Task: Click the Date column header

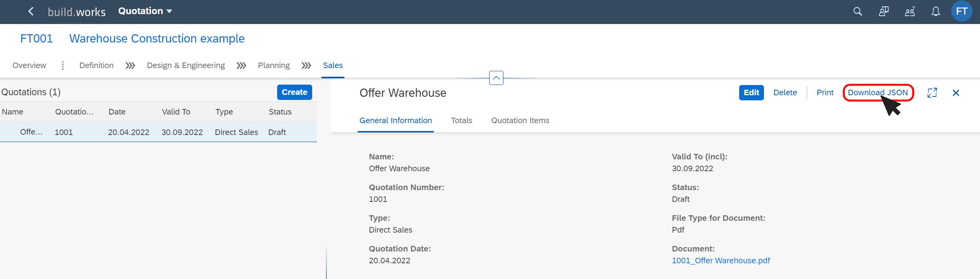Action: click(117, 112)
